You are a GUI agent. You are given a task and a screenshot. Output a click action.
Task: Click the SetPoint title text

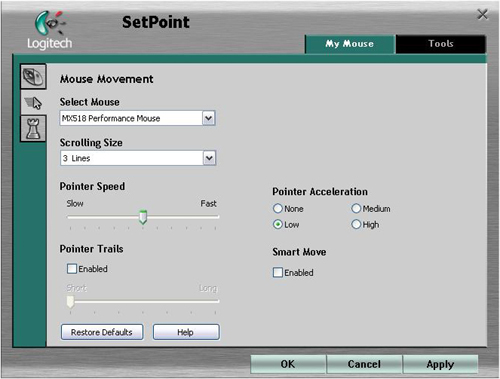tap(156, 22)
